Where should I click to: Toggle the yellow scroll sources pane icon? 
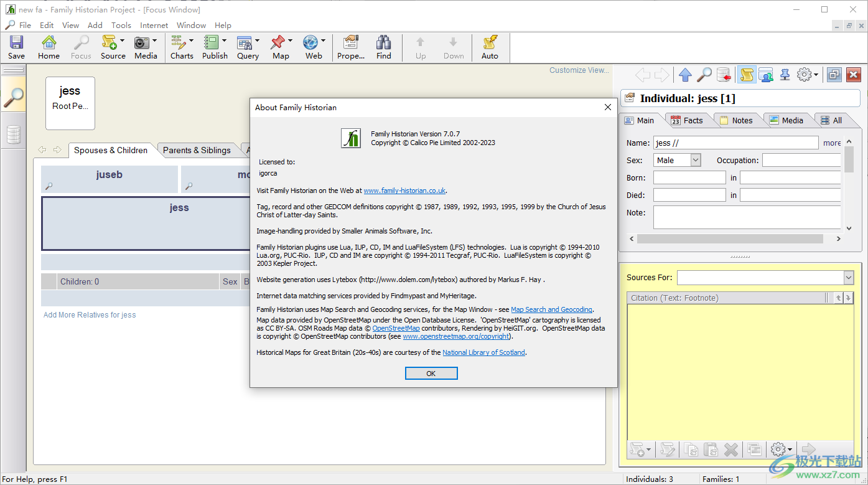(x=747, y=75)
